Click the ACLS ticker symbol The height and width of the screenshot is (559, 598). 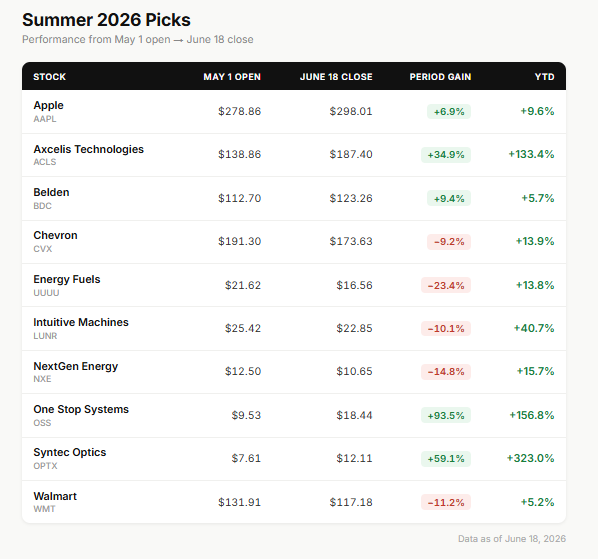click(45, 162)
